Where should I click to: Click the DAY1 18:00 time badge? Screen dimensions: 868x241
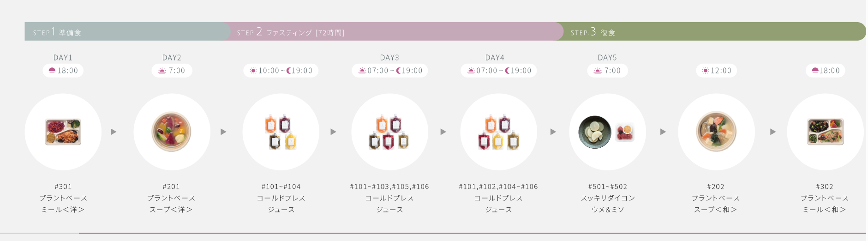click(63, 71)
